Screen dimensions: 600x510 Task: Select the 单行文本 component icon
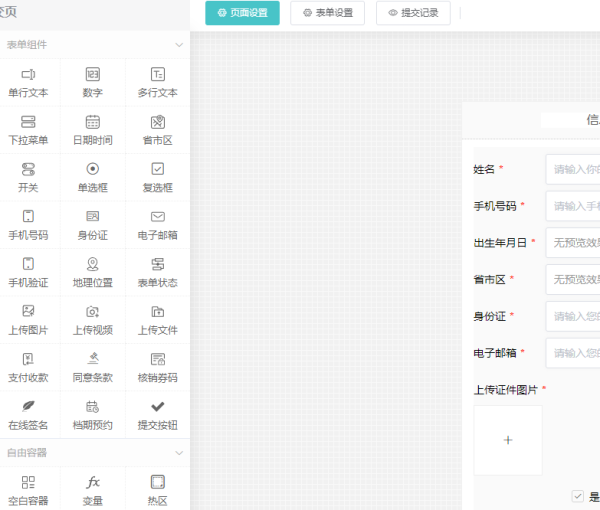[28, 74]
